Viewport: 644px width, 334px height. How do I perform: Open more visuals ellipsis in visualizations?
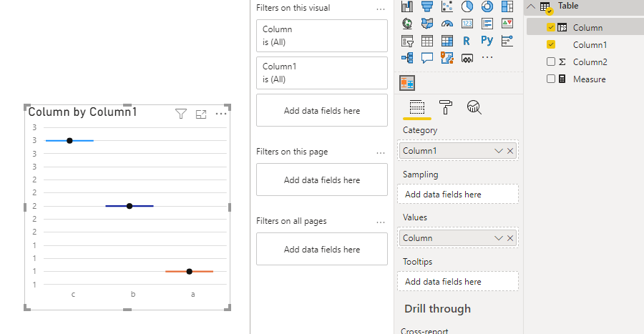tap(487, 57)
